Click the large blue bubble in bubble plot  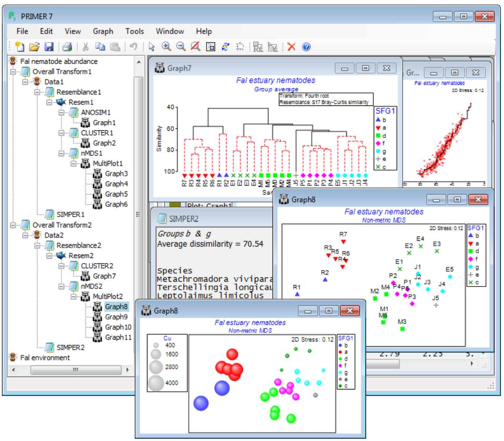tap(201, 403)
